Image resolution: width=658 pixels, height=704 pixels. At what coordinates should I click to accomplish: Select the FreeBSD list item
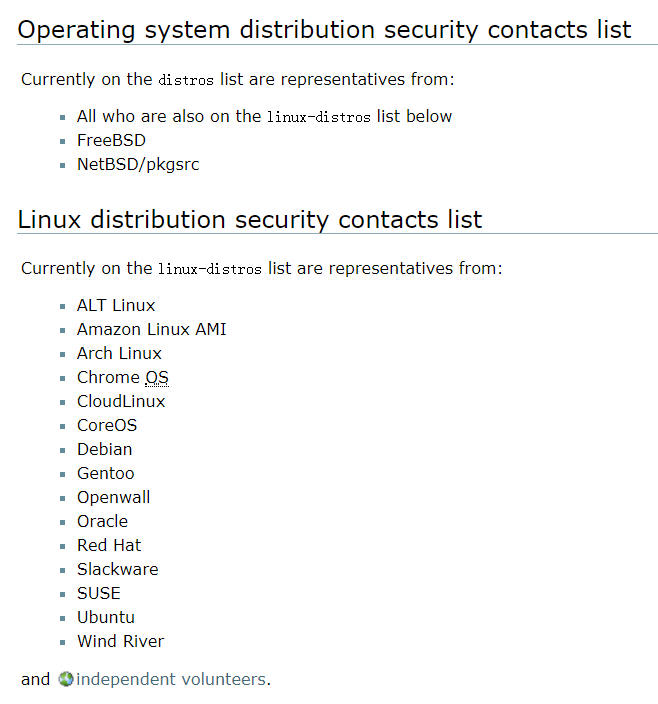pos(111,141)
